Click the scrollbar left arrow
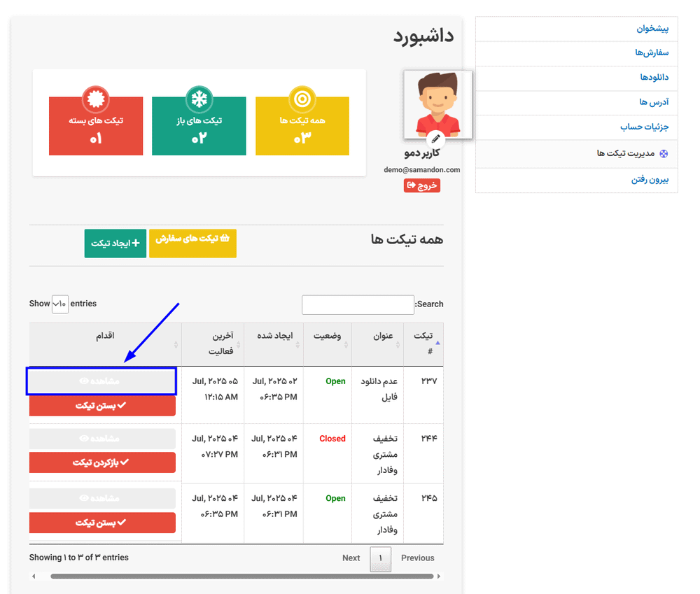This screenshot has height=594, width=700. pos(34,576)
